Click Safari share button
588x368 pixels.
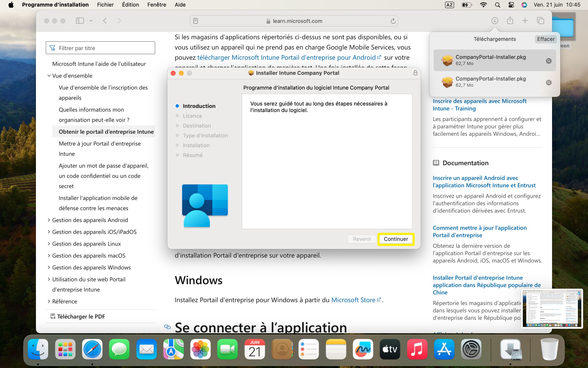pos(510,21)
